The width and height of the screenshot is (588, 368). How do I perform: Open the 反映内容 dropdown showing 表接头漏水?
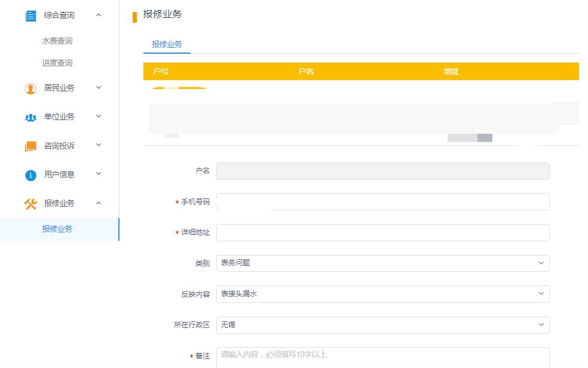point(383,294)
